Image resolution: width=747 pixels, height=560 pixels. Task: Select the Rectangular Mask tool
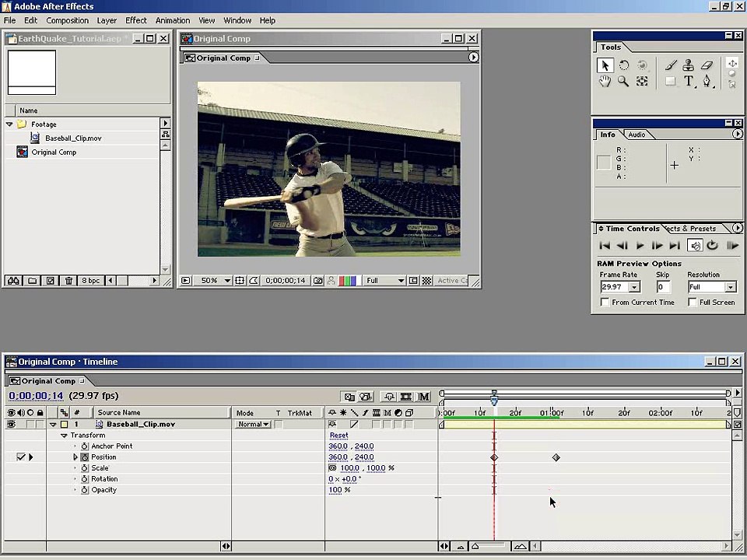(671, 81)
